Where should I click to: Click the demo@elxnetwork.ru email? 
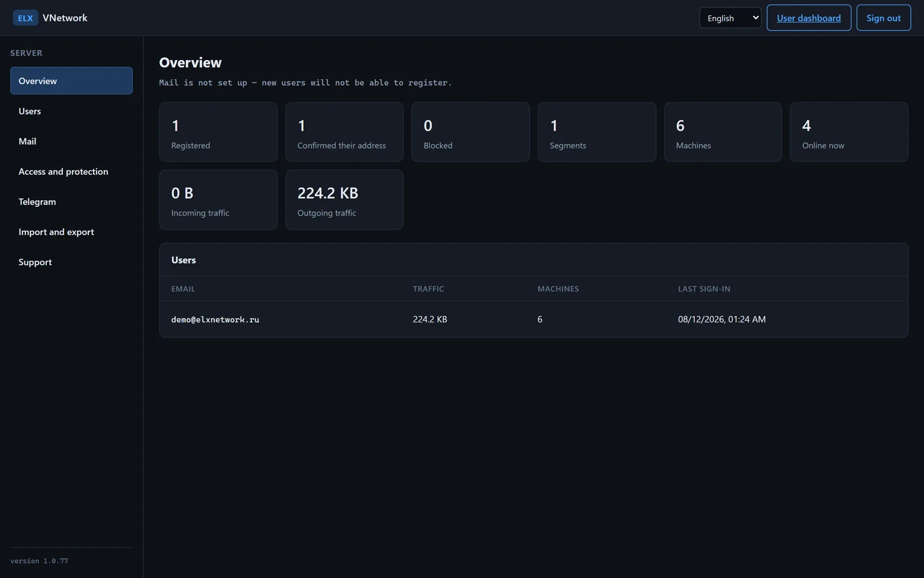point(215,320)
